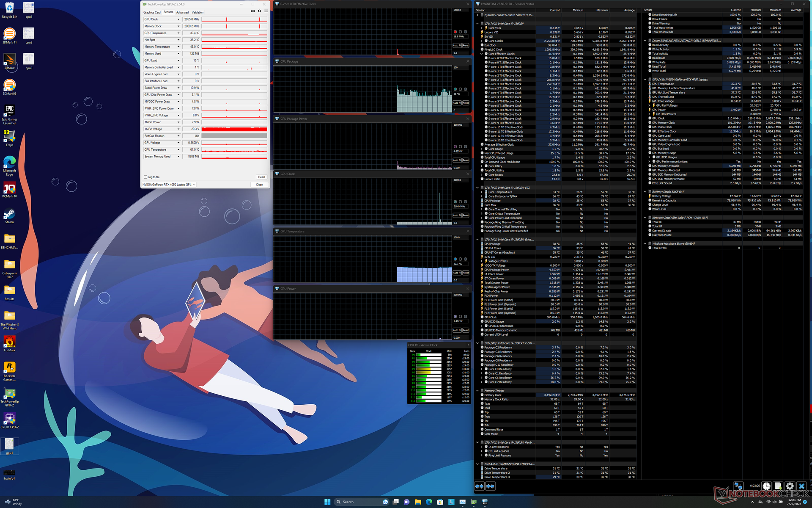Viewport: 812px width, 508px height.
Task: Open The Witcher 3 Wild Hunt folder
Action: [x=9, y=320]
